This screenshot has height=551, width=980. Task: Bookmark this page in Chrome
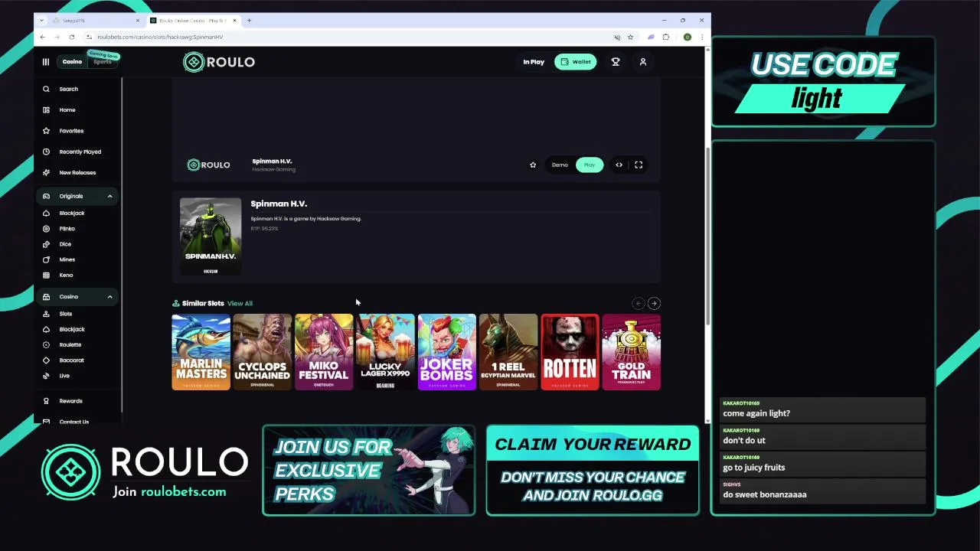(x=630, y=37)
